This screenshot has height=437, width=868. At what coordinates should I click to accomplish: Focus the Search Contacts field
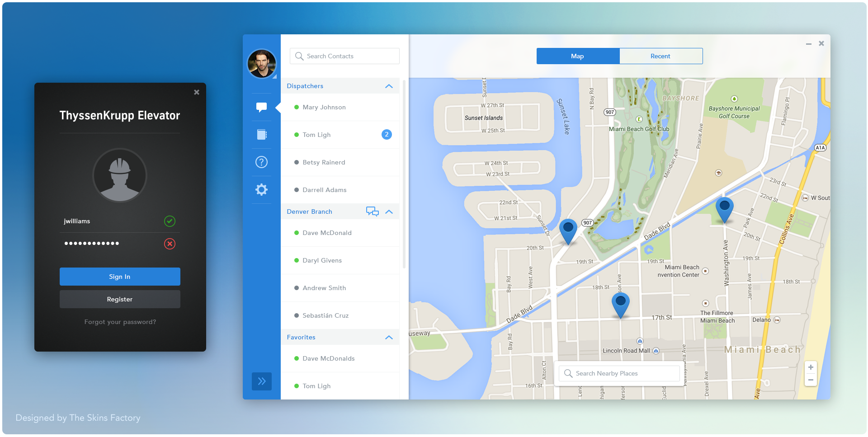(344, 56)
